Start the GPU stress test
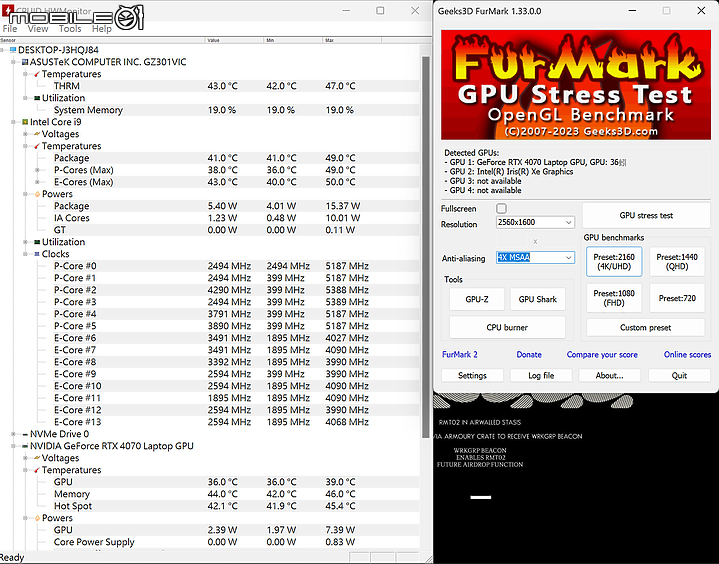The height and width of the screenshot is (564, 719). click(646, 215)
